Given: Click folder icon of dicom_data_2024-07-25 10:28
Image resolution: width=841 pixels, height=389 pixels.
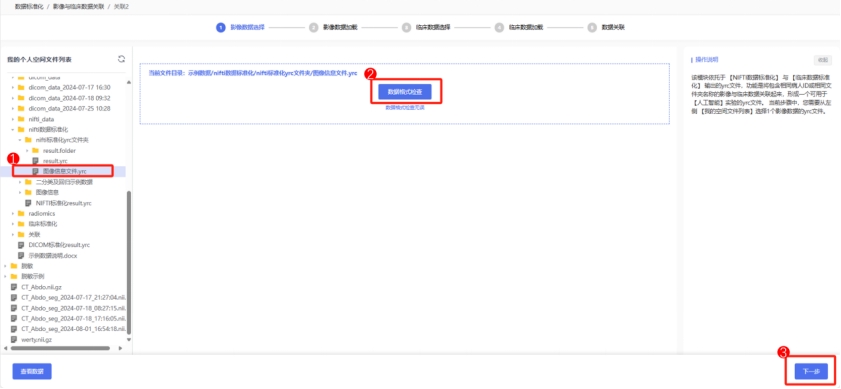Looking at the screenshot, I should click(x=21, y=108).
